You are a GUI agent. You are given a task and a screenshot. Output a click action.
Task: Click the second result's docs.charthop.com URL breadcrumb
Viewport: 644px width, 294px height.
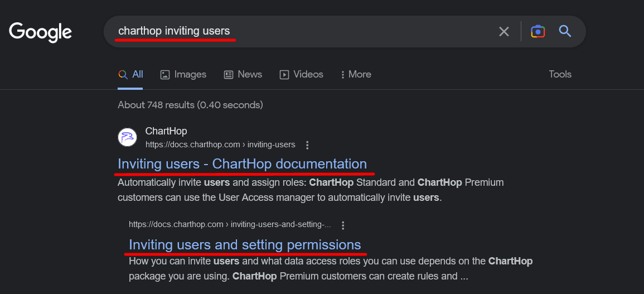[x=230, y=225]
